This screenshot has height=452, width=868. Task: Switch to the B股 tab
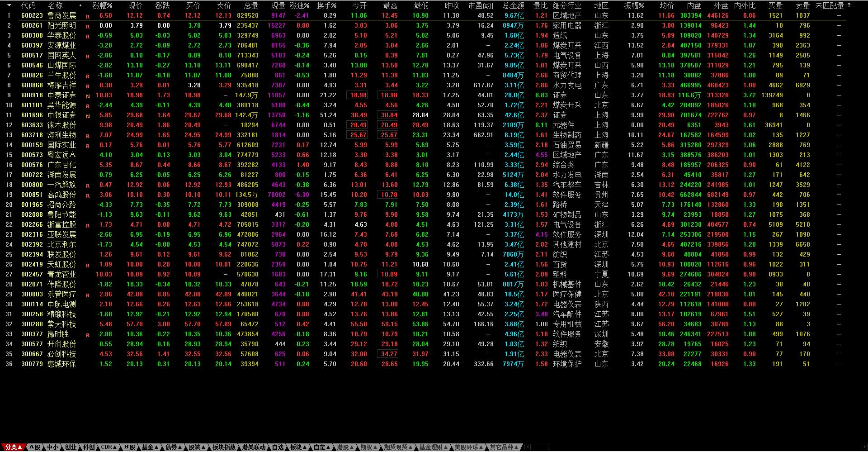click(x=129, y=447)
